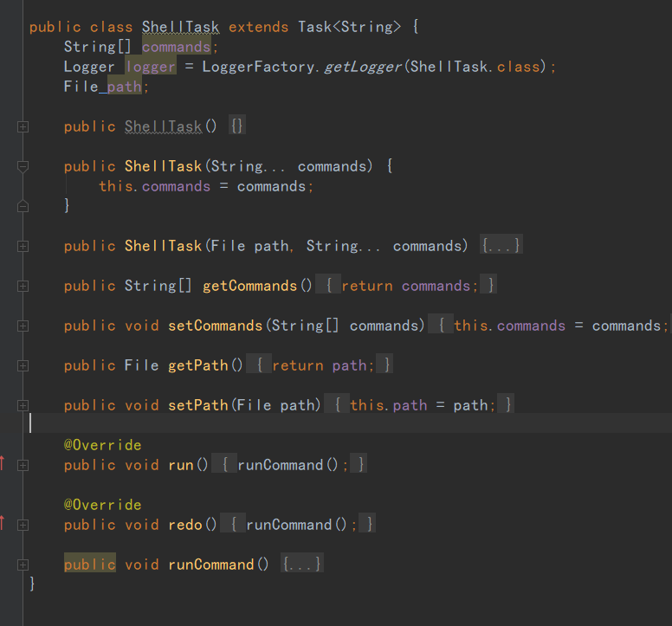This screenshot has height=626, width=672.
Task: Unfold {...} placeholder of File path constructor
Action: 501,246
